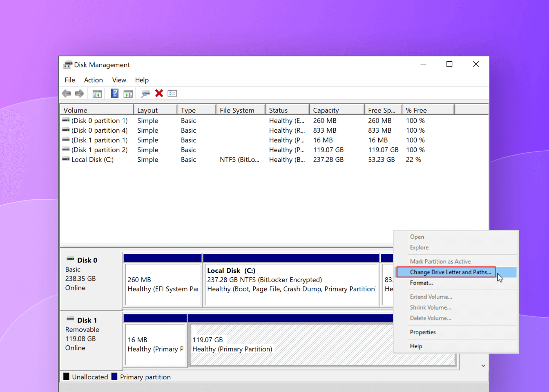Open Properties from the context menu
This screenshot has width=549, height=392.
pos(422,332)
